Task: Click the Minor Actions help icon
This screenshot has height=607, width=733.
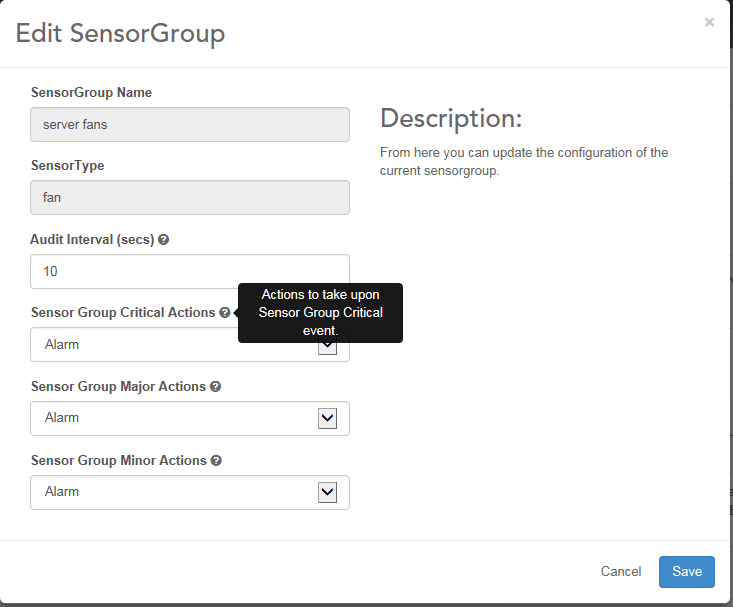Action: pos(216,461)
